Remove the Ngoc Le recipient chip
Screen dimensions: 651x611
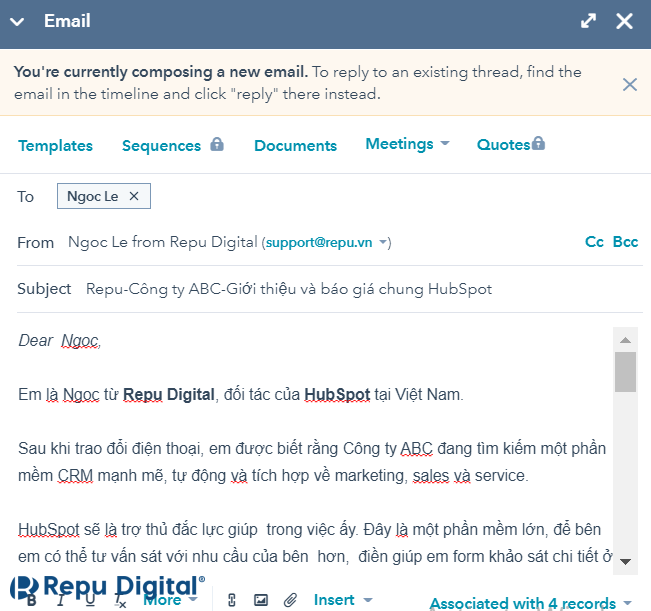point(134,196)
